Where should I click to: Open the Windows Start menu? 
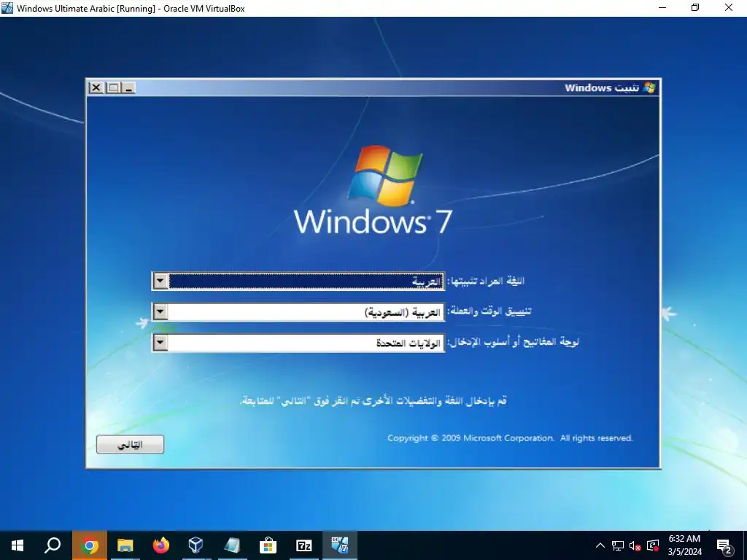pos(18,545)
